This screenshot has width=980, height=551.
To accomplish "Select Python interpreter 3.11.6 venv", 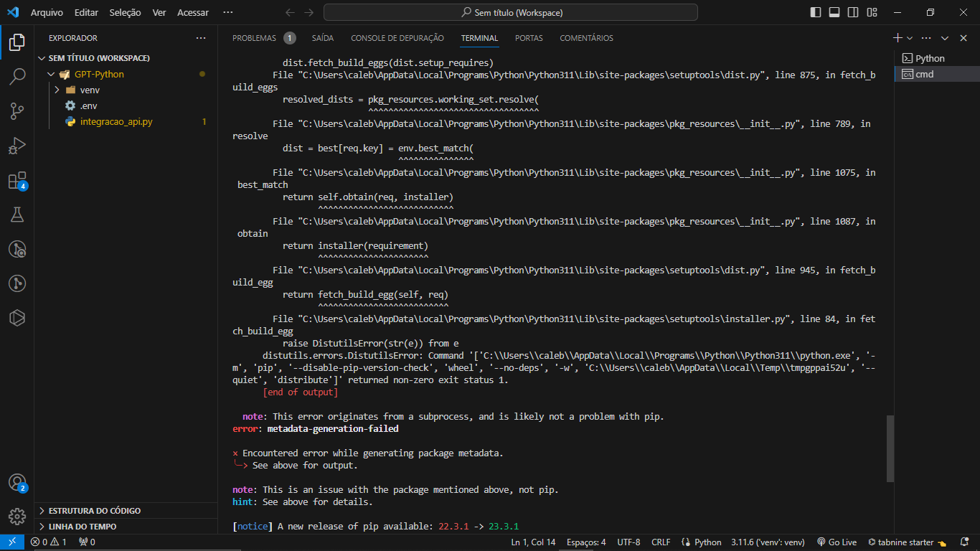I will coord(768,542).
